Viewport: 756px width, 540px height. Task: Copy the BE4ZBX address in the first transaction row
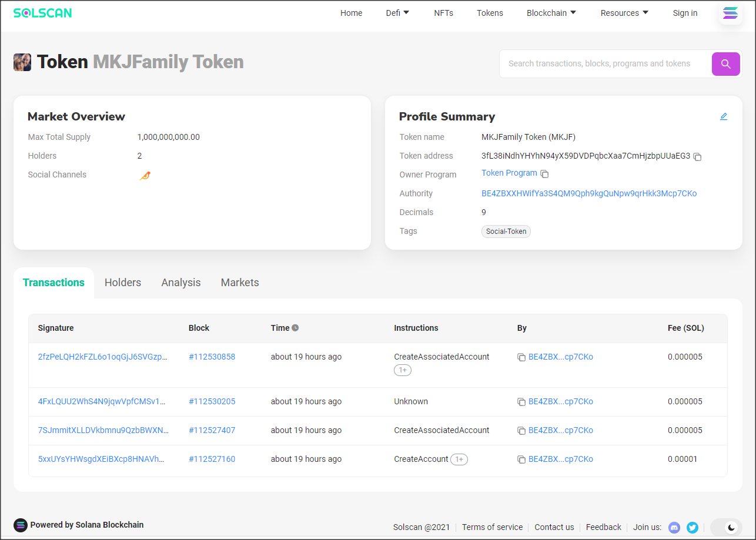521,357
